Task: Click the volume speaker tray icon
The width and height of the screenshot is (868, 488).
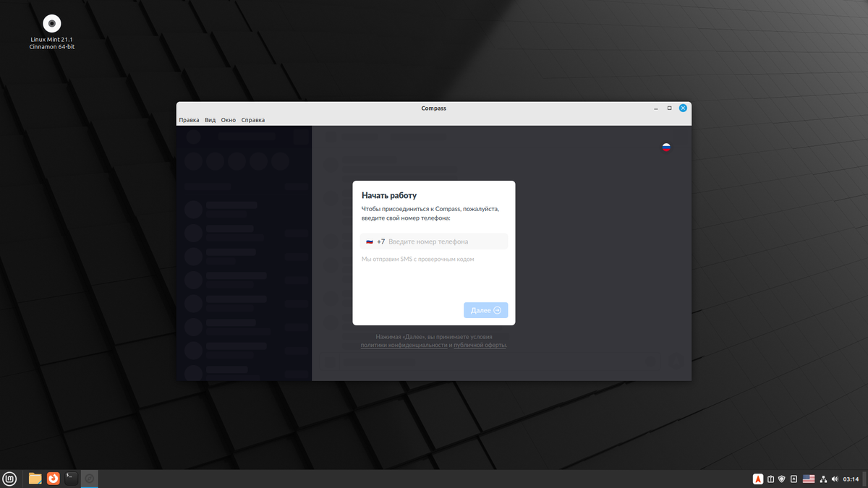Action: pos(835,479)
